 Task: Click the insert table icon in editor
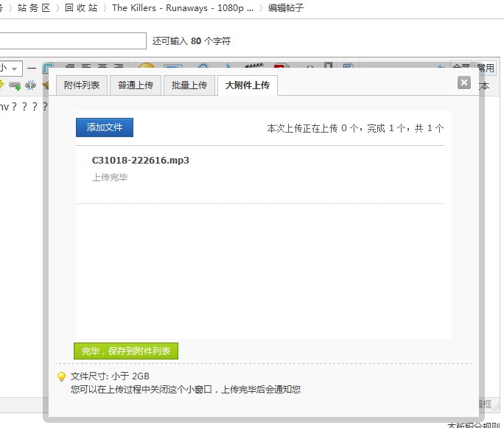pyautogui.click(x=48, y=68)
